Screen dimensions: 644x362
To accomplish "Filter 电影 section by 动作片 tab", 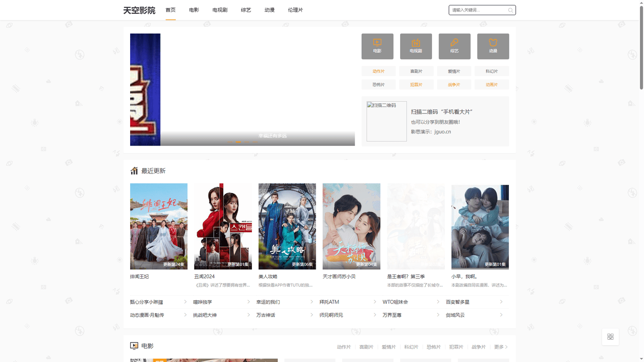I will [x=344, y=347].
